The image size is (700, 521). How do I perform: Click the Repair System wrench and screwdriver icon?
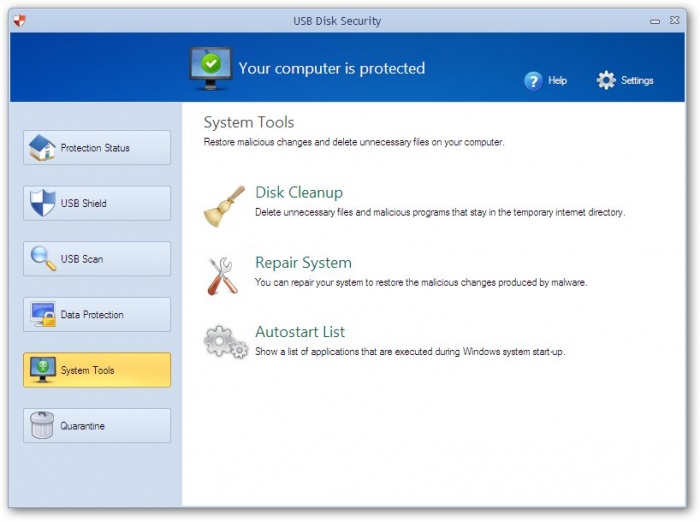click(223, 275)
